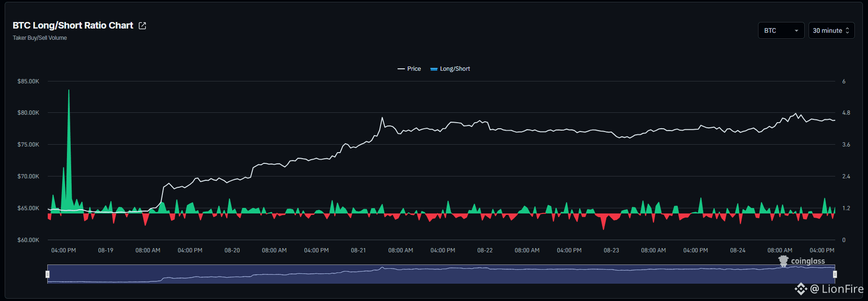Click ratio axis label 2.4
Screen dimensions: 868x301
click(846, 176)
